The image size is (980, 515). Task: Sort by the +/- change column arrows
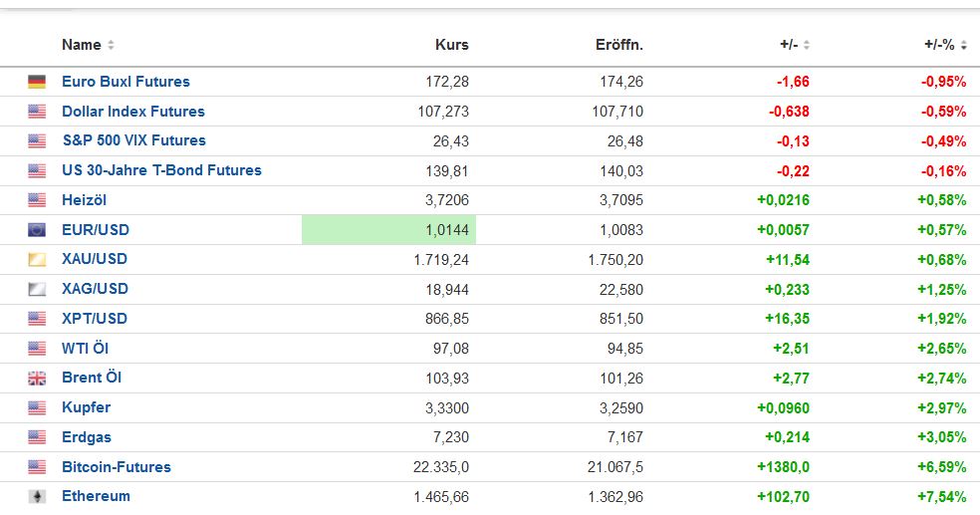(x=806, y=45)
